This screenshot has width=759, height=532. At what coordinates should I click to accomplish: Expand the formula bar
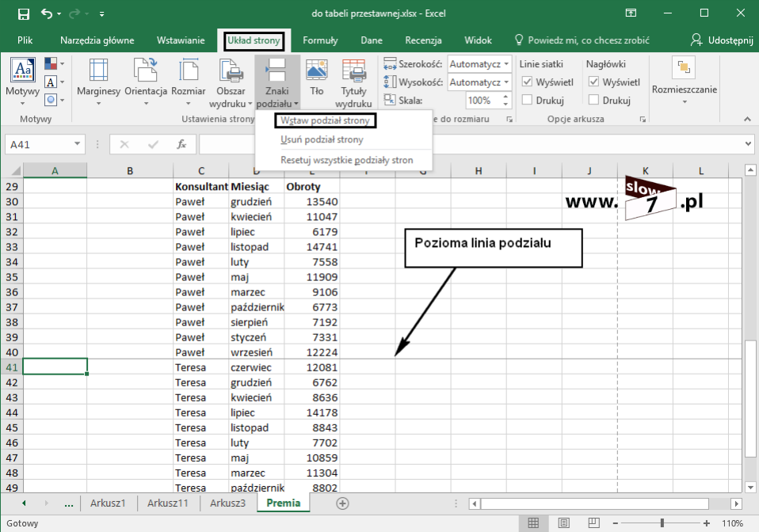(x=749, y=143)
